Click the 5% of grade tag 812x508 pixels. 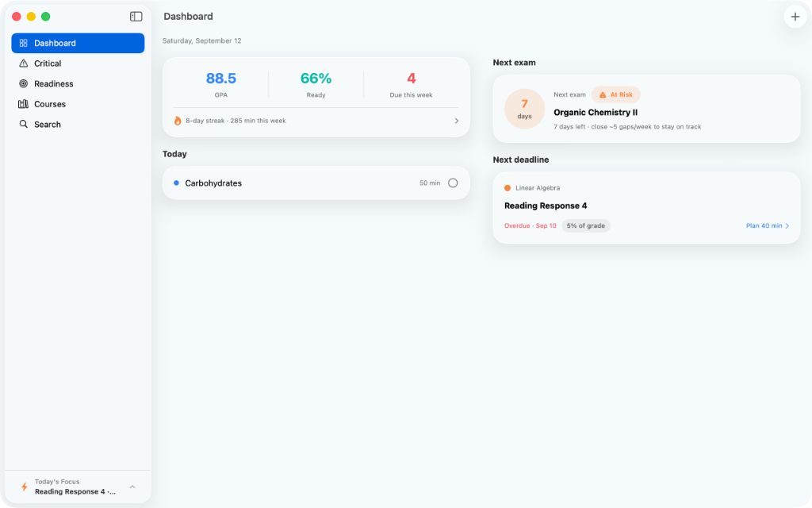(x=586, y=226)
